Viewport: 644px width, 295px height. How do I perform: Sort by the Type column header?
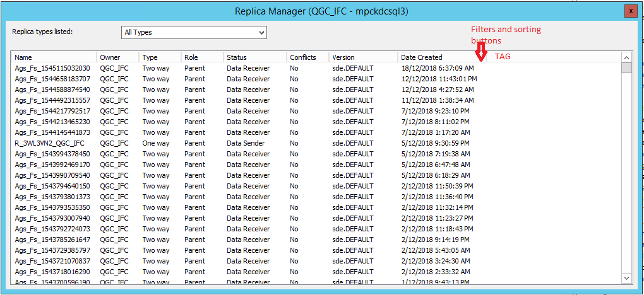point(160,57)
